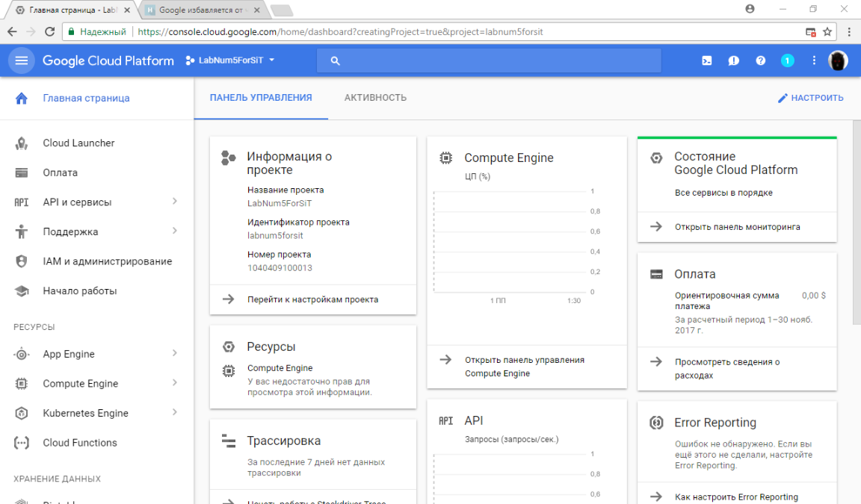861x504 pixels.
Task: Click the НАСТРОИТЬ customize button
Action: [810, 98]
